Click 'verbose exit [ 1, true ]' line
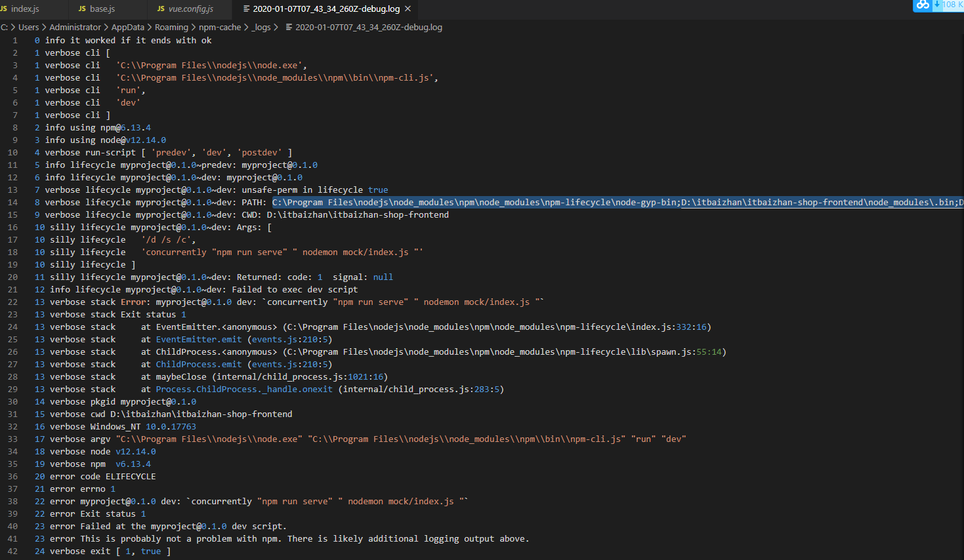The image size is (964, 560). pyautogui.click(x=110, y=551)
